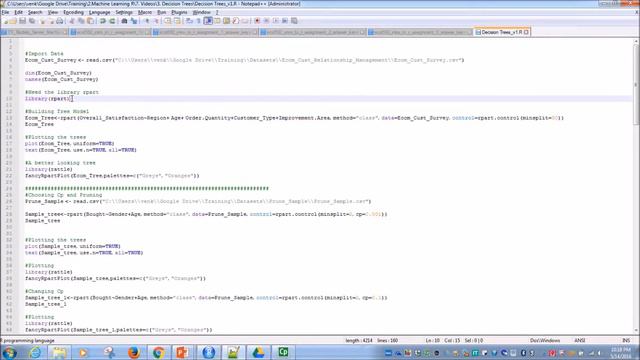Viewport: 640px width, 360px height.
Task: Open the Edit menu
Action: click(19, 12)
